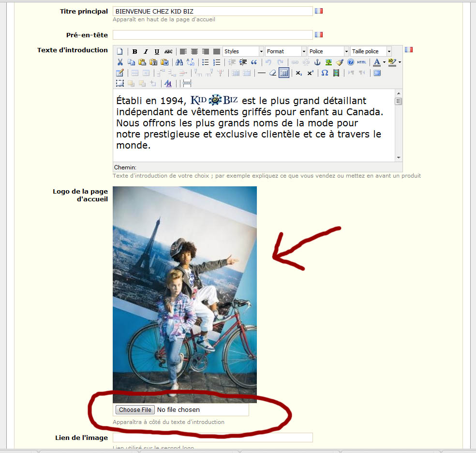Click the Cut (scissors) icon
The width and height of the screenshot is (476, 453).
[120, 62]
